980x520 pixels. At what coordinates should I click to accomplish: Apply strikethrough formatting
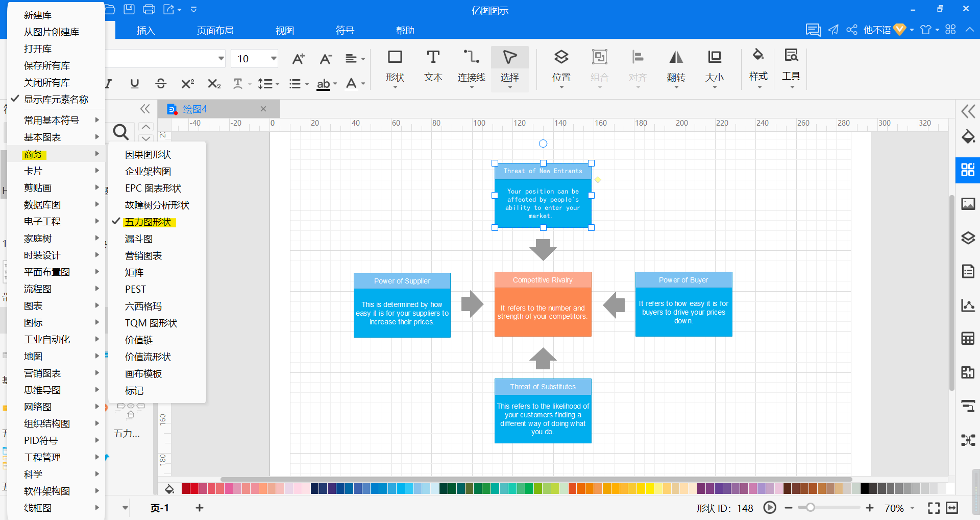[161, 83]
